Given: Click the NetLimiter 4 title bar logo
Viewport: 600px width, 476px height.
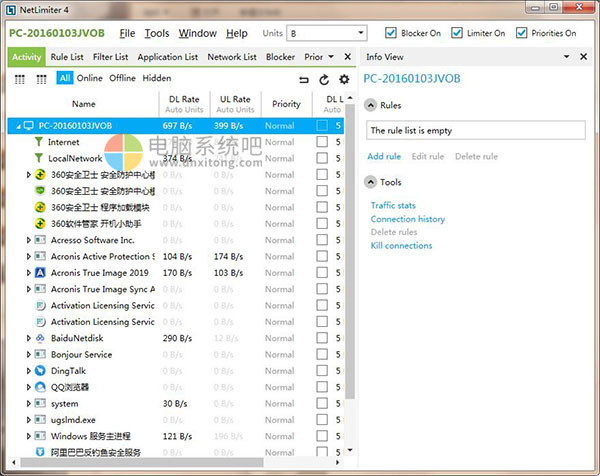Looking at the screenshot, I should point(11,10).
